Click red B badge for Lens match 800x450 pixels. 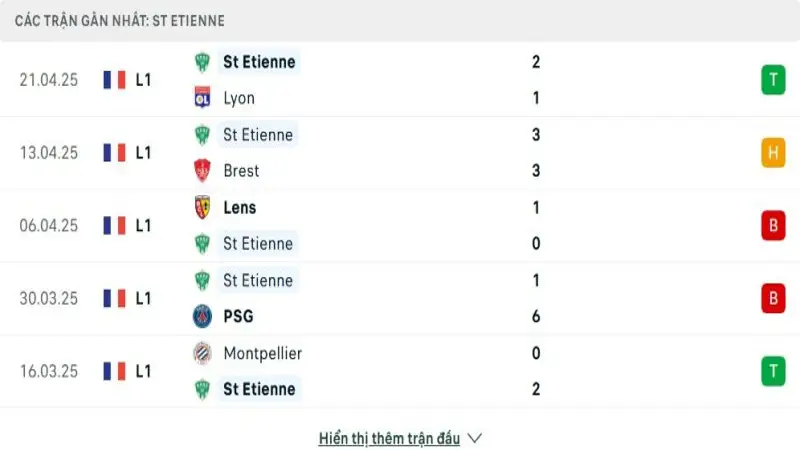[x=772, y=225]
